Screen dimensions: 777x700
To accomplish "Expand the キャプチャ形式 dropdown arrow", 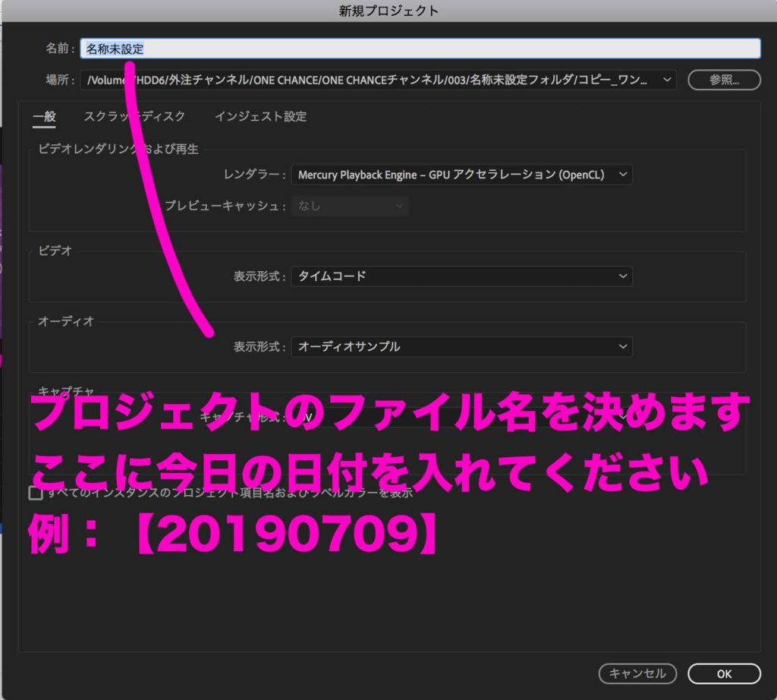I will [622, 417].
